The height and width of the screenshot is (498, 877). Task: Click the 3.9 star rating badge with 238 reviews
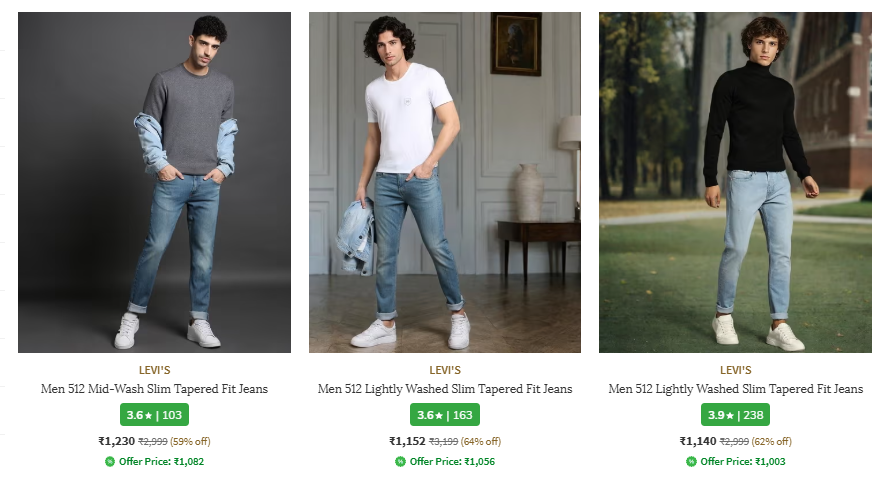735,414
